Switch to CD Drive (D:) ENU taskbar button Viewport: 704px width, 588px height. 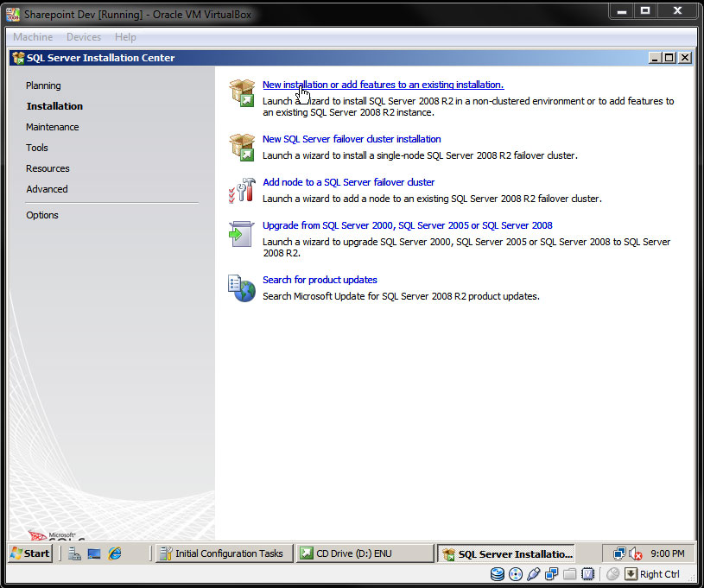(364, 553)
